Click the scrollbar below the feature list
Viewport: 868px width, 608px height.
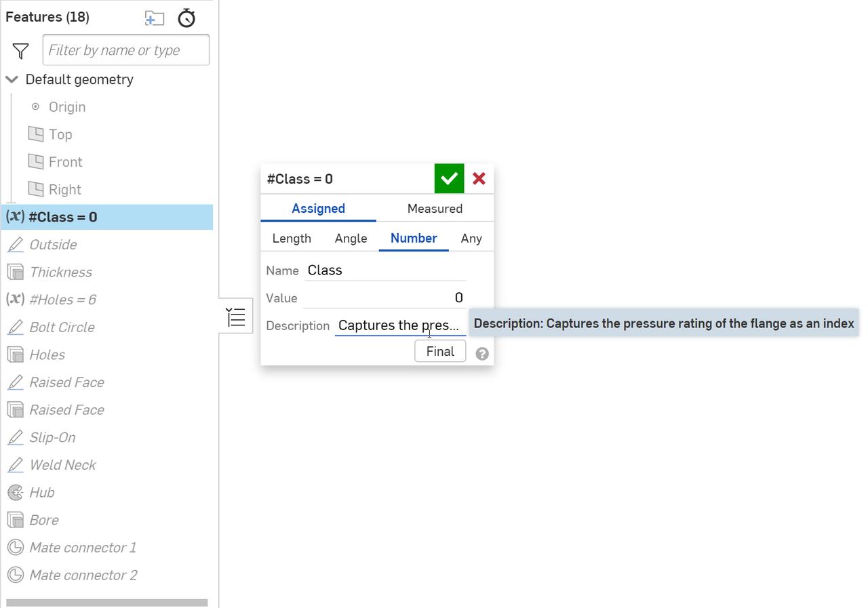(x=105, y=601)
